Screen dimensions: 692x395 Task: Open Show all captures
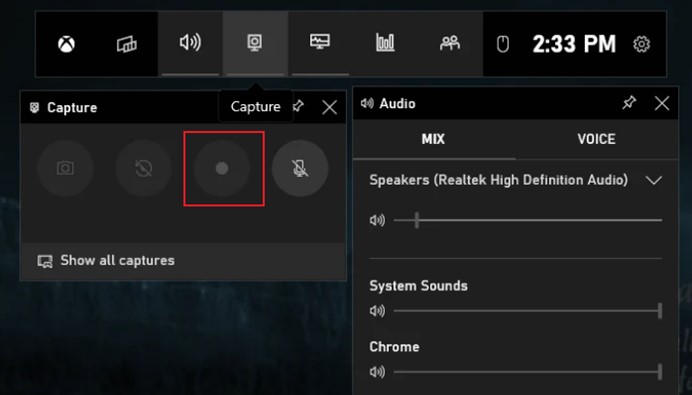184,260
